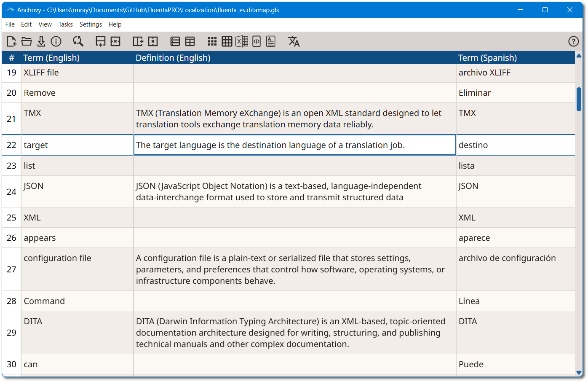Select the TMX definition cell
588x382 pixels.
(295, 118)
